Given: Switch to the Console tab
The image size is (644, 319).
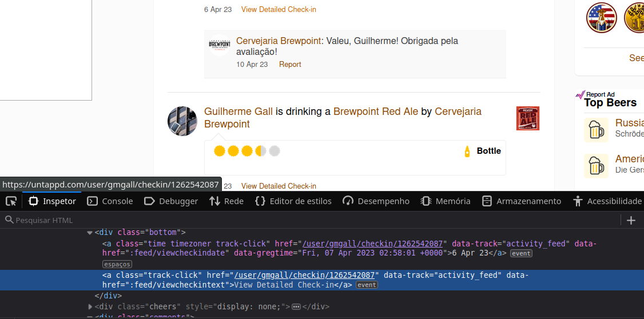Looking at the screenshot, I should pyautogui.click(x=110, y=201).
